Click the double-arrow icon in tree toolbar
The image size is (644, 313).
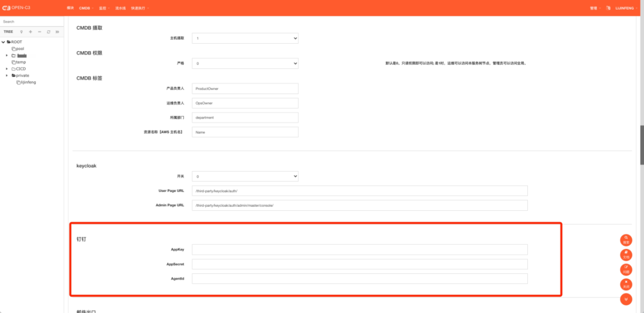57,32
